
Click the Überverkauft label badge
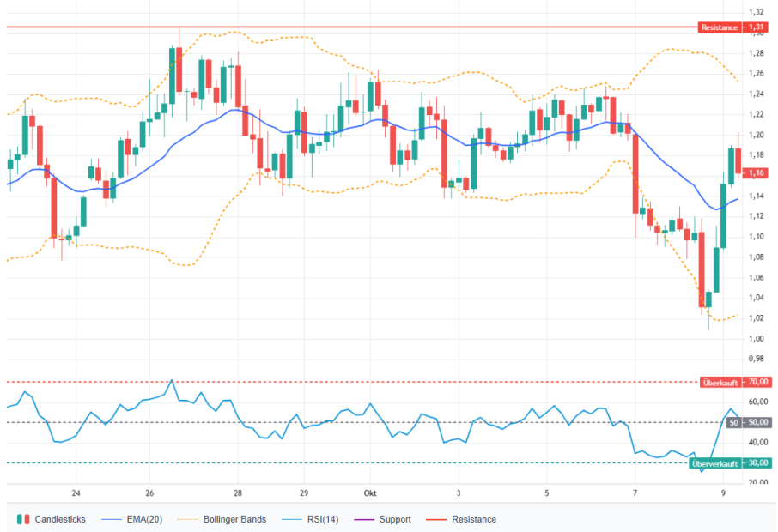[x=715, y=463]
